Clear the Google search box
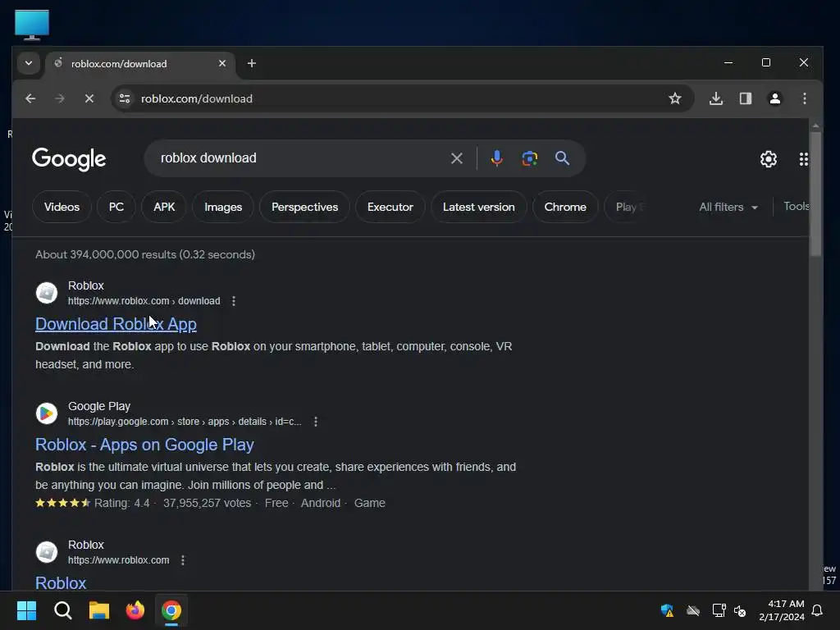Viewport: 840px width, 630px height. [x=456, y=158]
